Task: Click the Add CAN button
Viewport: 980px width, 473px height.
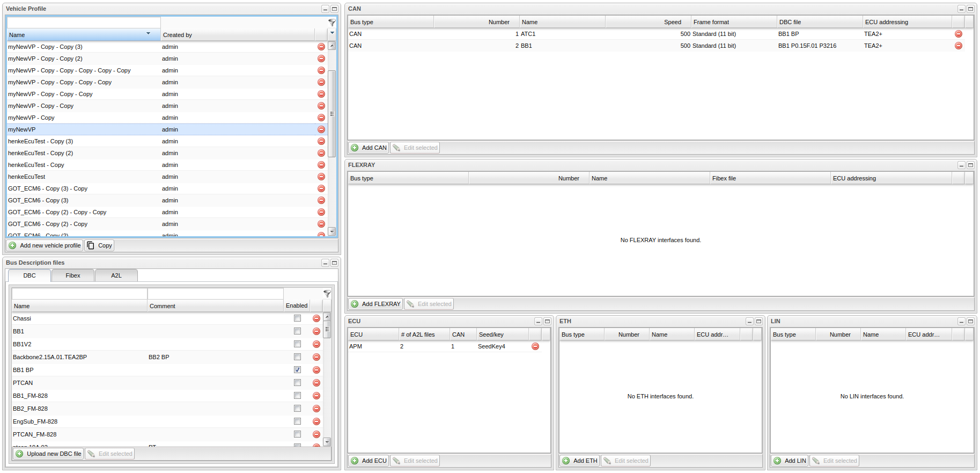Action: point(369,148)
